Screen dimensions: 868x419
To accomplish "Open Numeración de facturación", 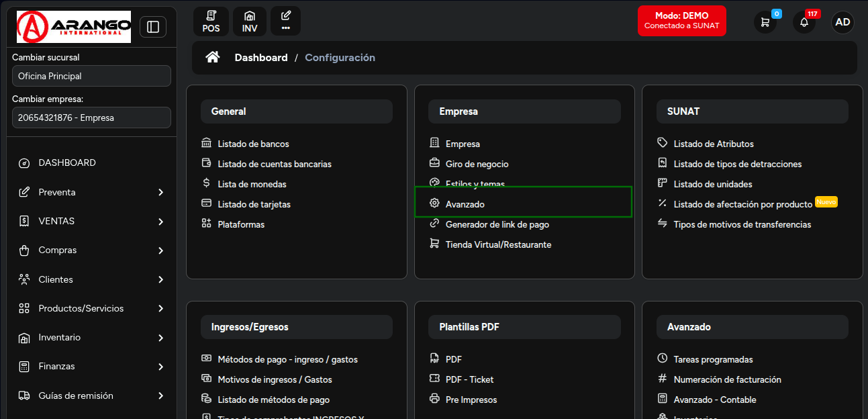I will (728, 379).
